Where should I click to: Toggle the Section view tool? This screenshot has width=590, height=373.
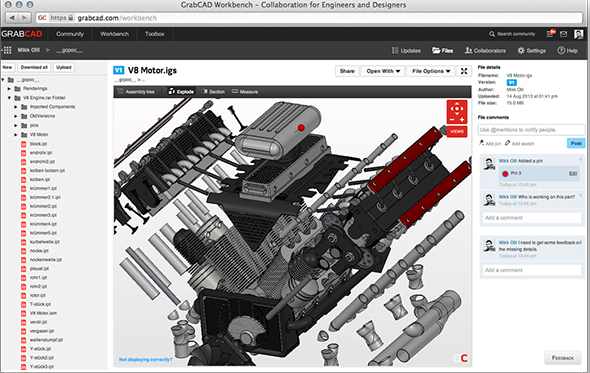click(213, 91)
